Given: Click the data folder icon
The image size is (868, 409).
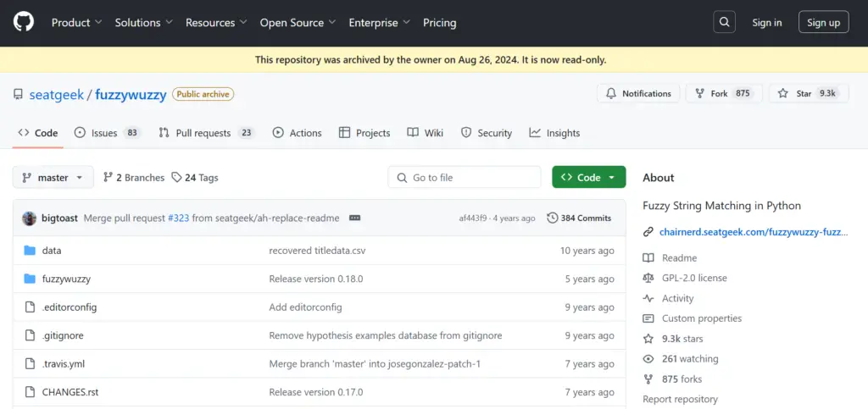Looking at the screenshot, I should pyautogui.click(x=30, y=251).
